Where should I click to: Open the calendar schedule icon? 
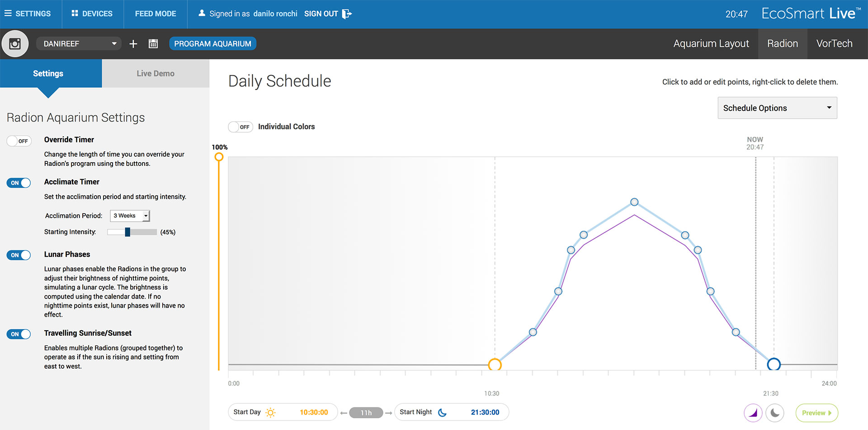pyautogui.click(x=153, y=44)
